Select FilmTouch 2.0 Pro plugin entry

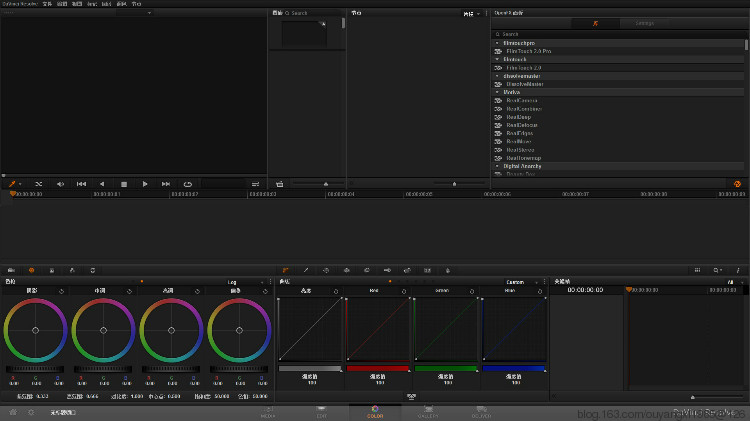[528, 51]
